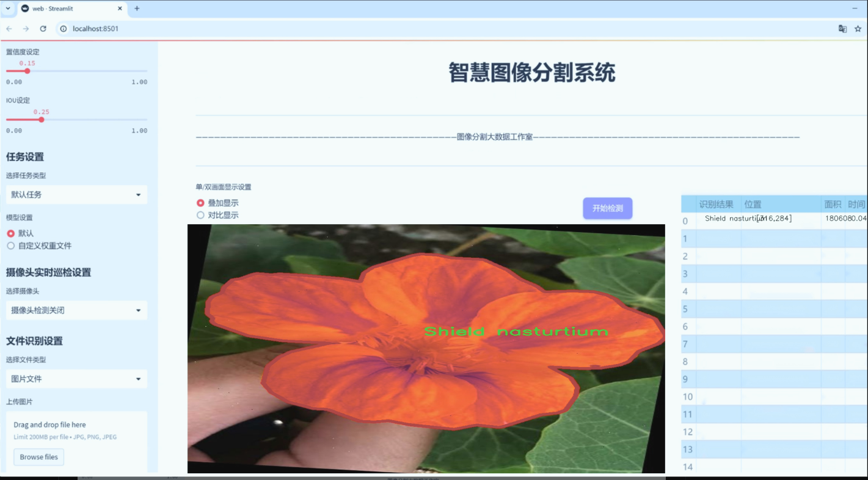The width and height of the screenshot is (868, 480).
Task: Click the 开始检测 button
Action: point(607,208)
